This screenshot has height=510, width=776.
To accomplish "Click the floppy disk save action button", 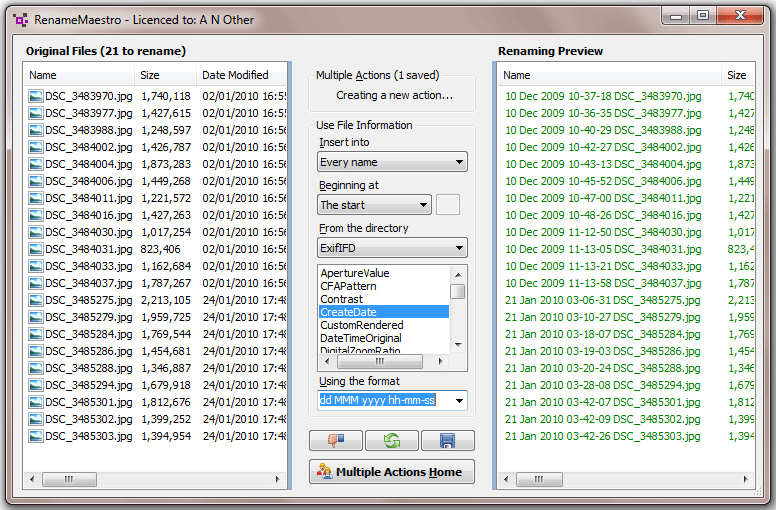I will point(447,440).
